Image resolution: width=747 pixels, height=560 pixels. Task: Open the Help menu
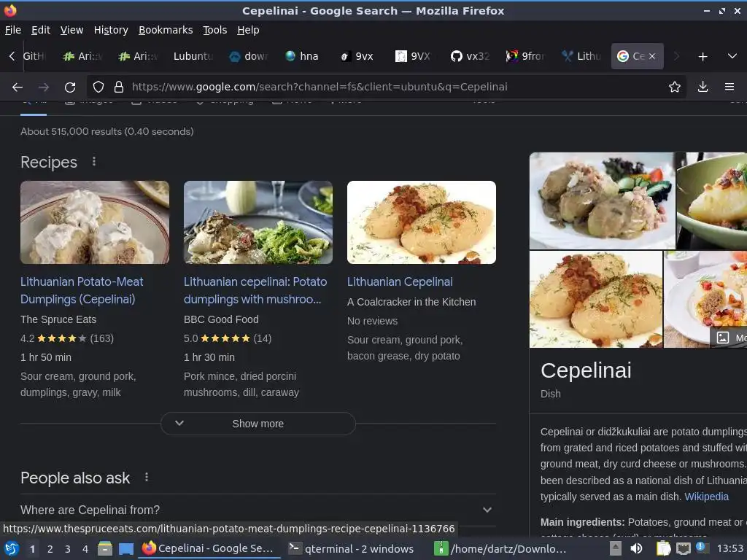(248, 30)
